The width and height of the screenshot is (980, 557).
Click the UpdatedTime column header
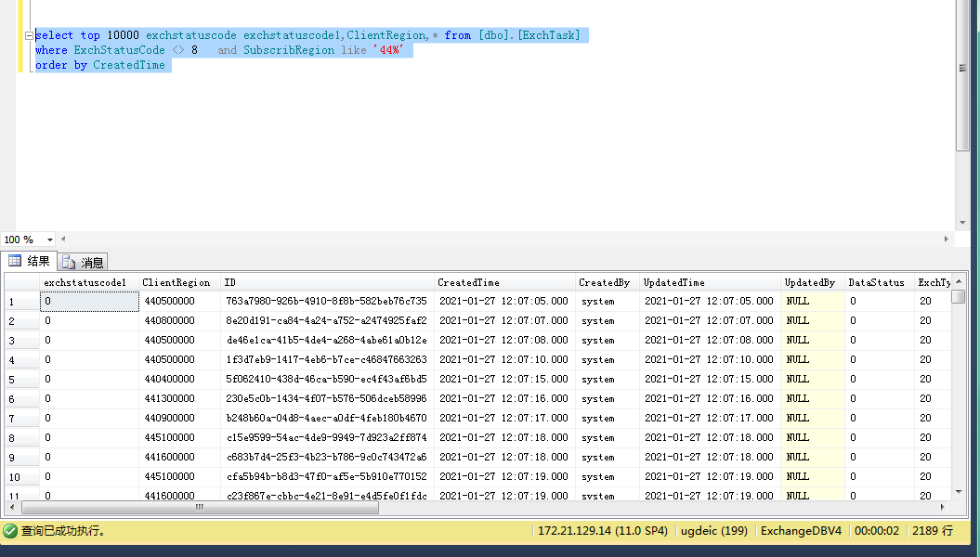point(710,282)
